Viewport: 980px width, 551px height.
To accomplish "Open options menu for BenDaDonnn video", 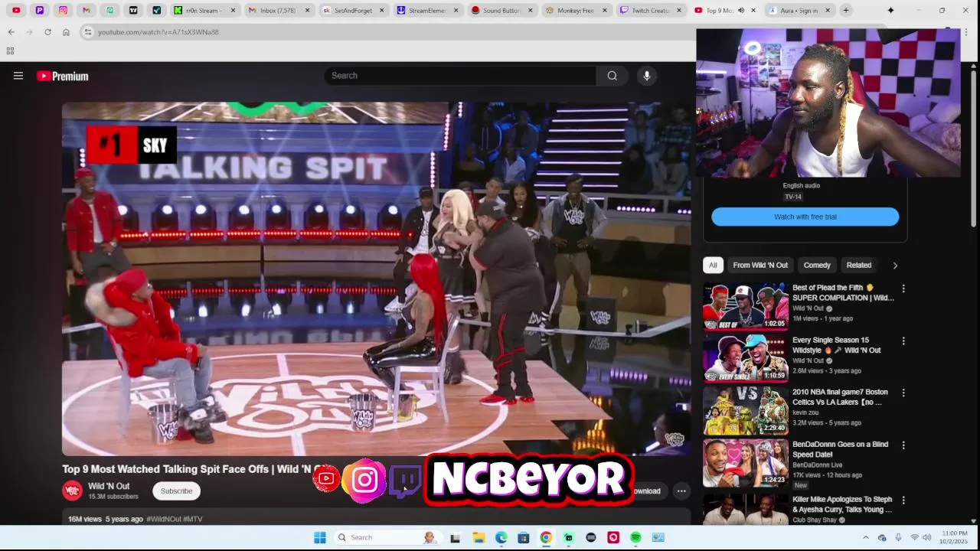I will (903, 445).
